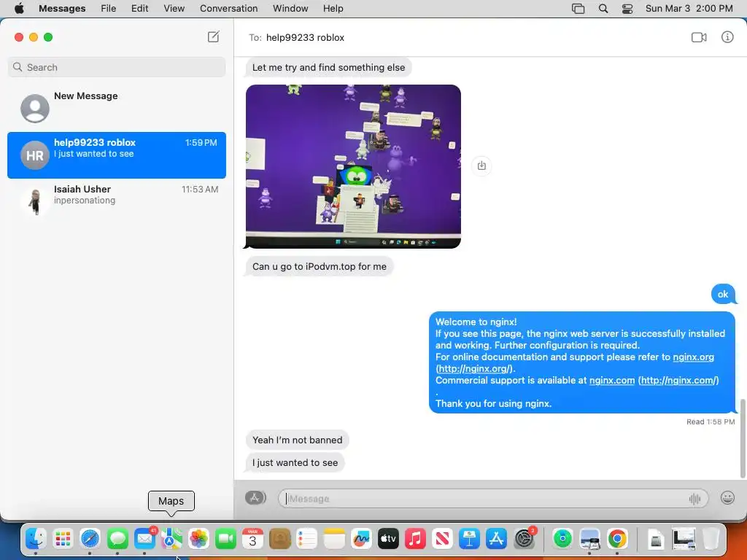The height and width of the screenshot is (560, 747).
Task: Open Reminders from the Dock
Action: tap(307, 539)
